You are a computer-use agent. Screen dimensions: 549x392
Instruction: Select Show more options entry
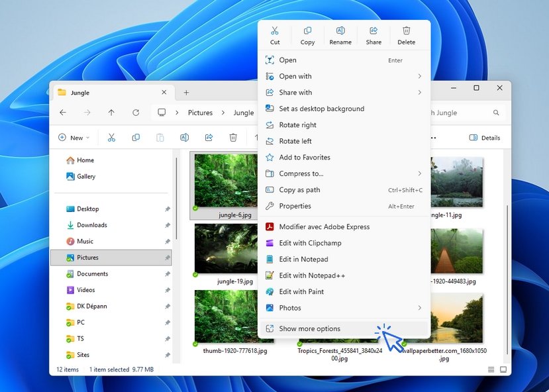pyautogui.click(x=309, y=328)
